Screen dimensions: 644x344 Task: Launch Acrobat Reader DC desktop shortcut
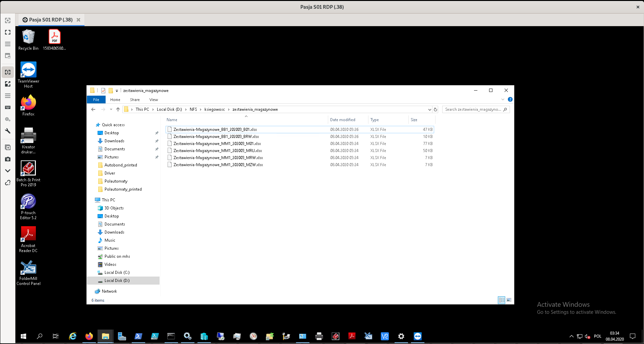click(x=28, y=239)
